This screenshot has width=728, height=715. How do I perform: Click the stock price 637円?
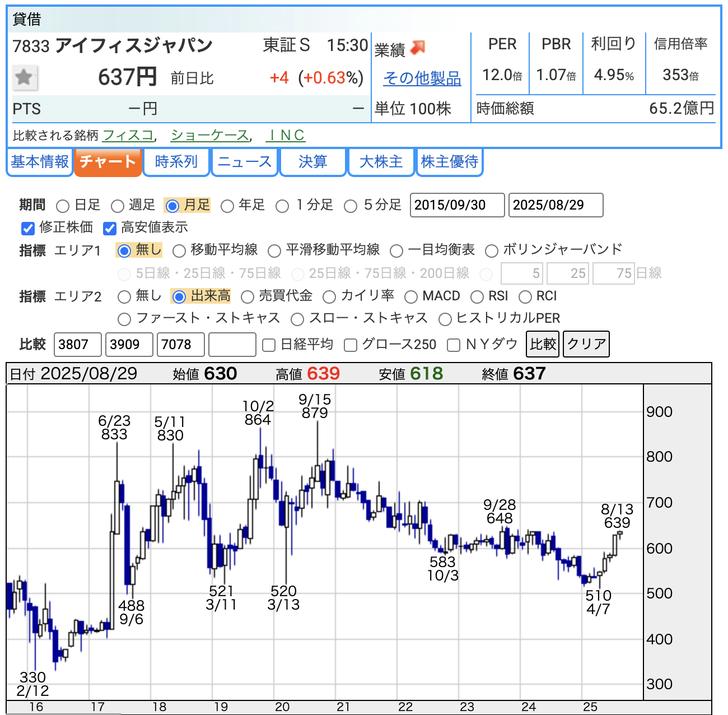[x=128, y=77]
